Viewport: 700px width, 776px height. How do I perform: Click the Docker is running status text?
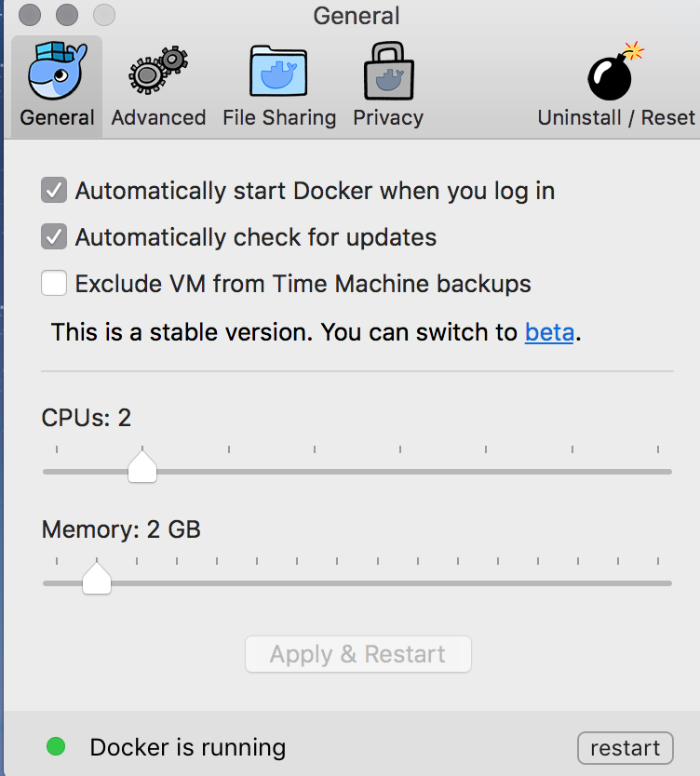[x=188, y=747]
